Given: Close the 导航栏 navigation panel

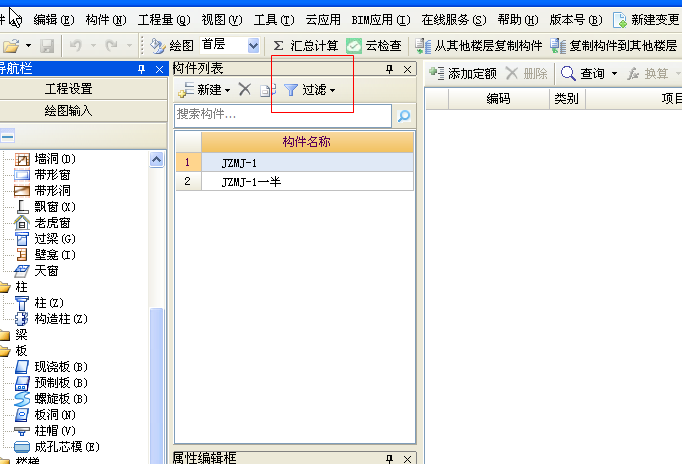Looking at the screenshot, I should click(159, 69).
